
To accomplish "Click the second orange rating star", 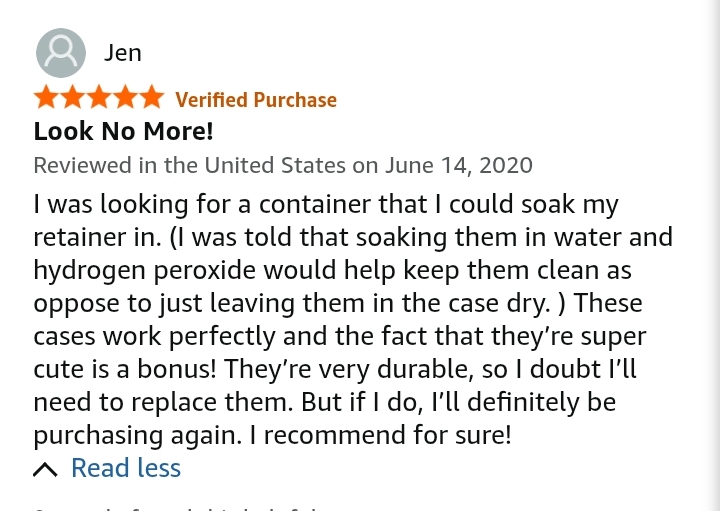I will coord(73,97).
